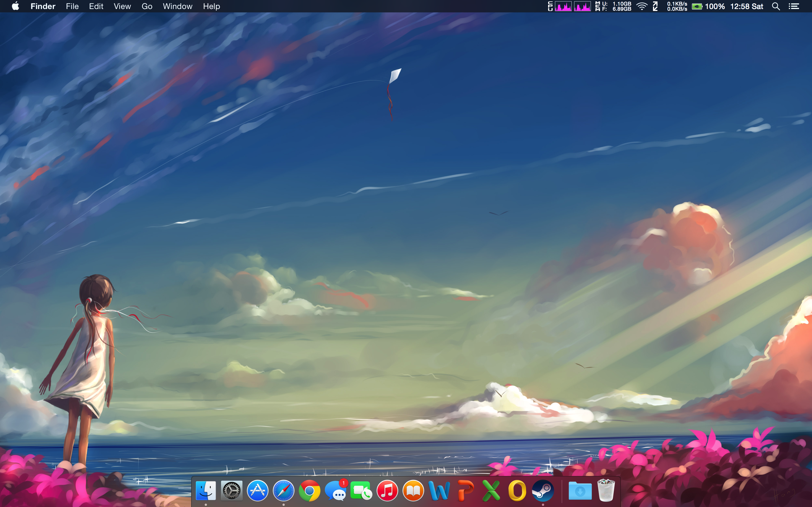Open Google Chrome in the Dock
This screenshot has width=812, height=507.
[309, 491]
